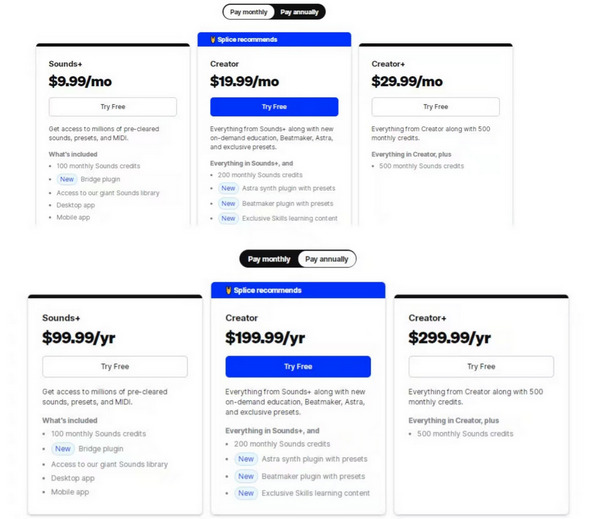600x519 pixels.
Task: Click New badge beside Beatmaker plugin, yearly card
Action: [246, 476]
